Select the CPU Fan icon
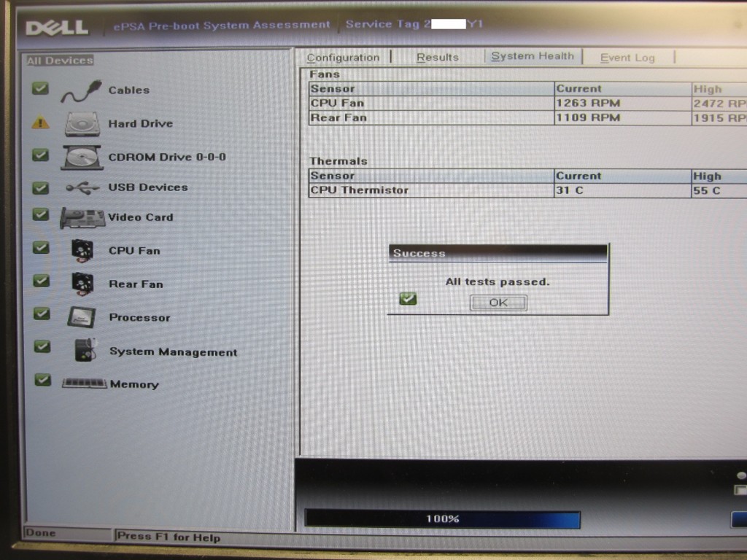 point(82,251)
